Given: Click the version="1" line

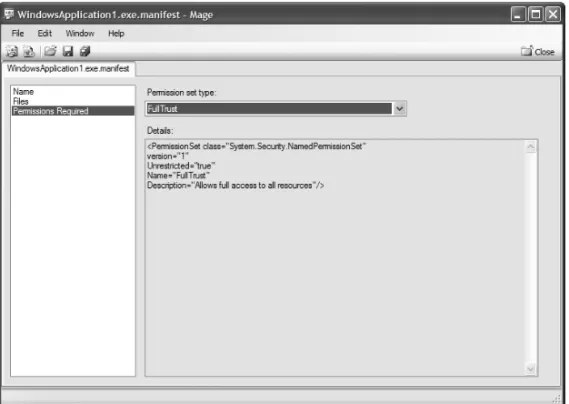Looking at the screenshot, I should click(x=168, y=156).
